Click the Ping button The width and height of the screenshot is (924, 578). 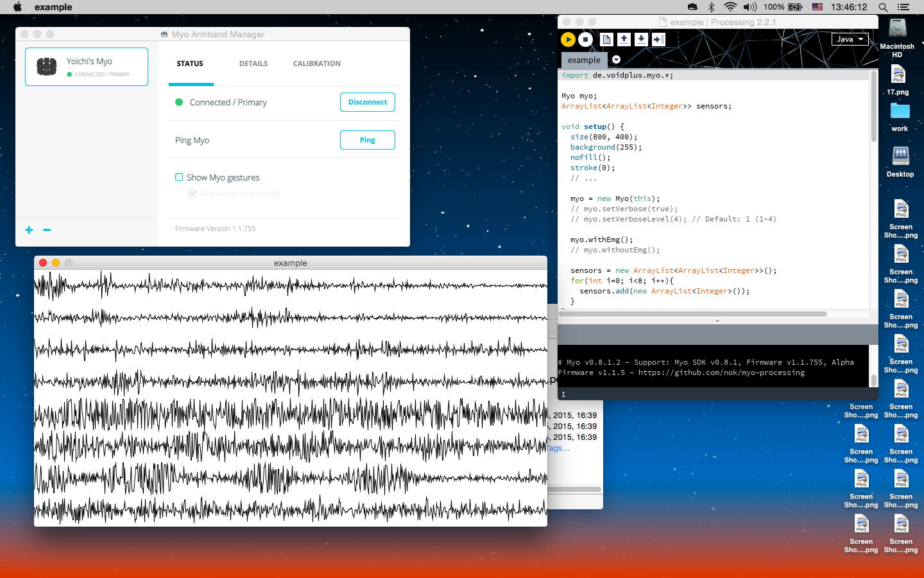click(367, 140)
